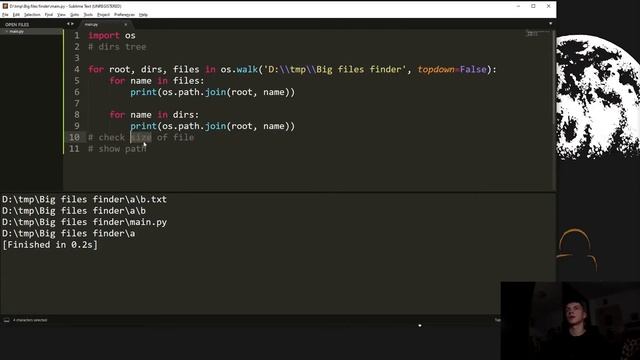640x360 pixels.
Task: Open the Edit menu
Action: point(16,15)
